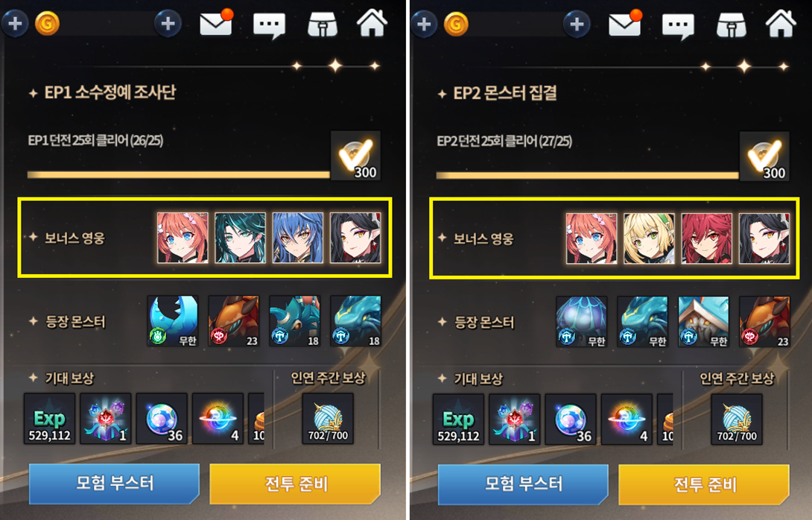Select the red crab monster level 23 in EP1

234,321
